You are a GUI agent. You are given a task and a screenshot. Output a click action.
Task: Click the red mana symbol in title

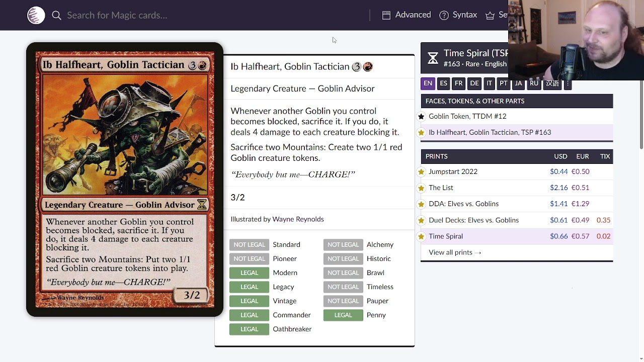point(368,66)
